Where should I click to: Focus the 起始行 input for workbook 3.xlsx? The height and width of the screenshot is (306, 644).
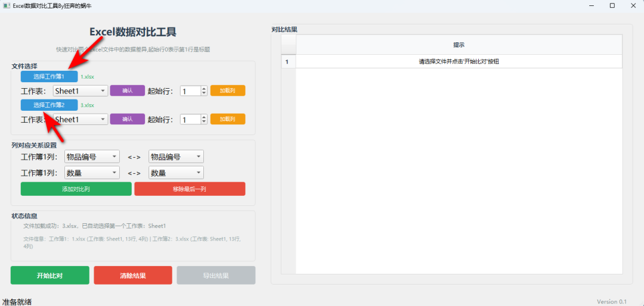pos(191,120)
